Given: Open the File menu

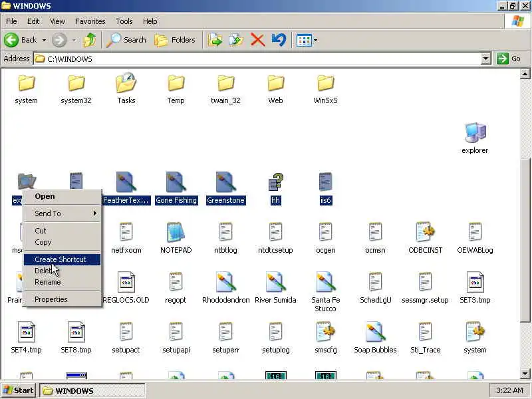Looking at the screenshot, I should click(x=11, y=21).
